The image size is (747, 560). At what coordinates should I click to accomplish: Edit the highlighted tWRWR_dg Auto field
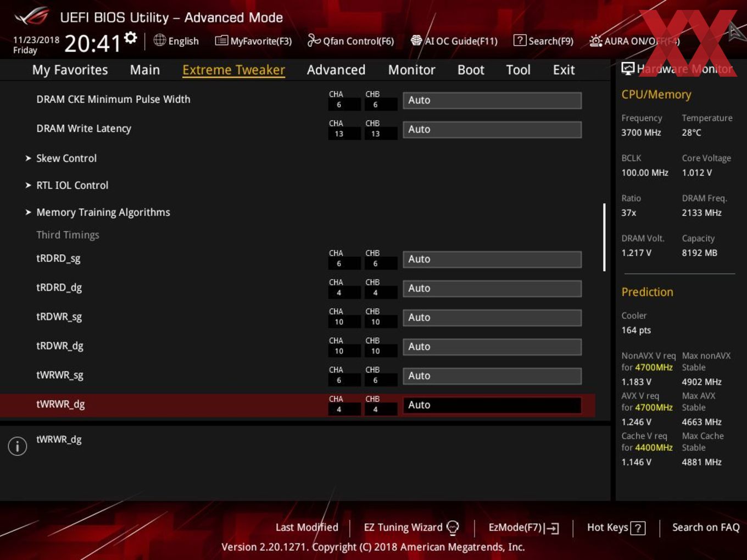[x=492, y=405]
